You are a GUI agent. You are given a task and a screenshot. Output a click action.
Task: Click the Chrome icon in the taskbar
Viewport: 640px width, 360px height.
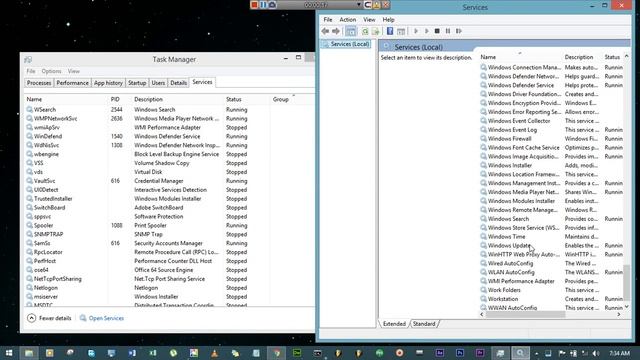277,353
